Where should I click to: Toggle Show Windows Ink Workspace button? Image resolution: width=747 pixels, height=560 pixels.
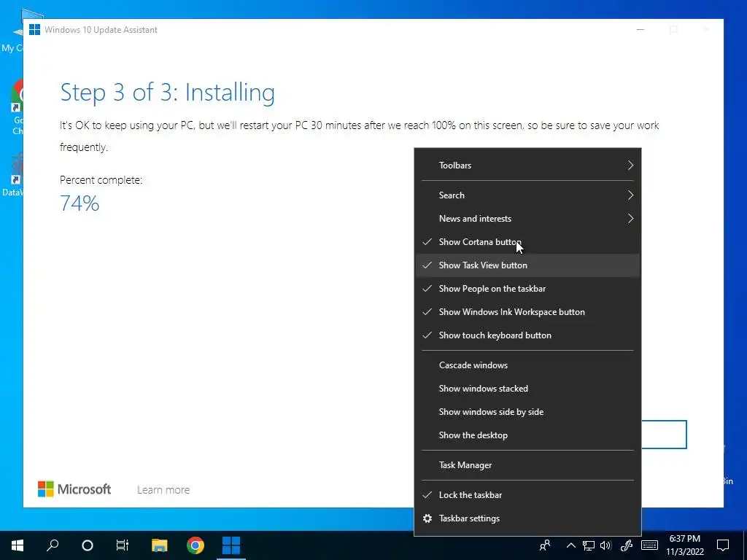coord(527,312)
